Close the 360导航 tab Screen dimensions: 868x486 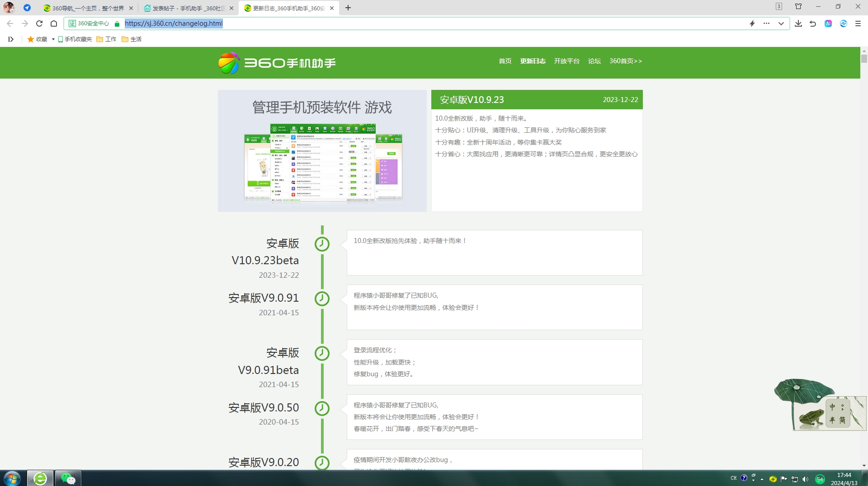click(131, 8)
